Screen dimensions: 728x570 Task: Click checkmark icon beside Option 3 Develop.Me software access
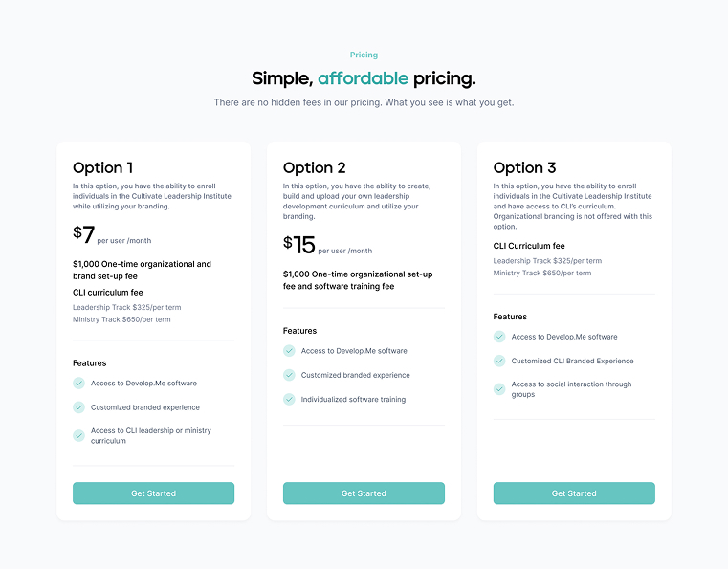click(499, 337)
